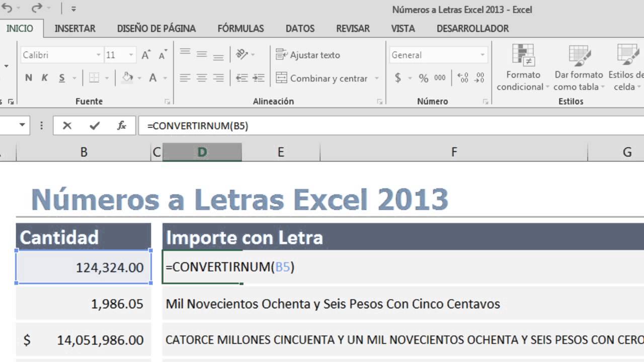Toggle Ajustar texto wrap option
The width and height of the screenshot is (644, 362).
click(x=308, y=55)
